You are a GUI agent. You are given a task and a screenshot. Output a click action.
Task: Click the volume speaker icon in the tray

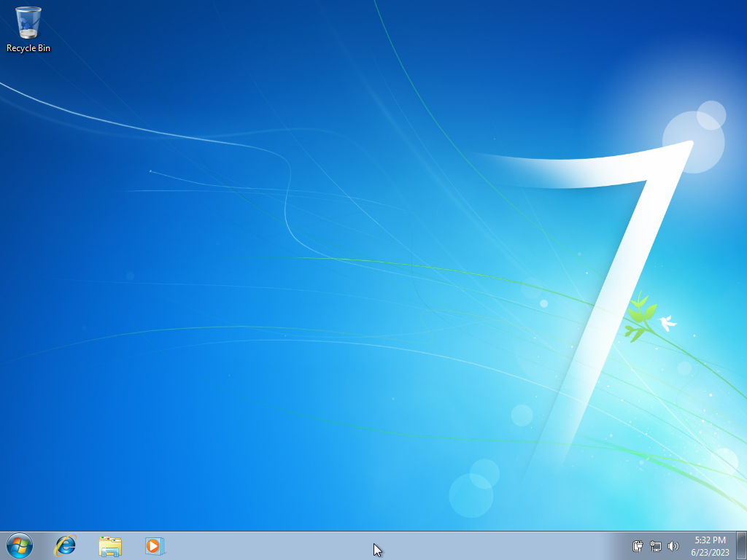point(673,545)
